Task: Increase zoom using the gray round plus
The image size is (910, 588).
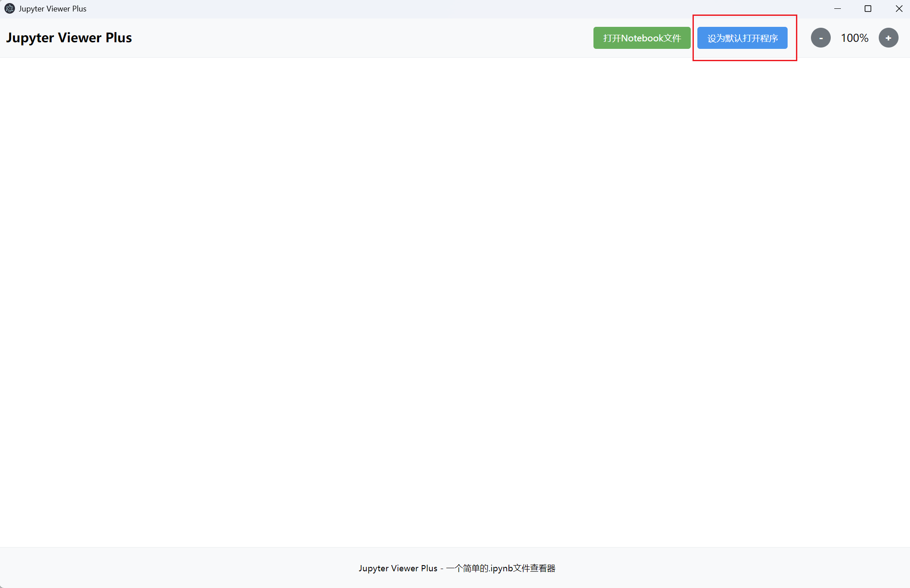Action: (888, 38)
